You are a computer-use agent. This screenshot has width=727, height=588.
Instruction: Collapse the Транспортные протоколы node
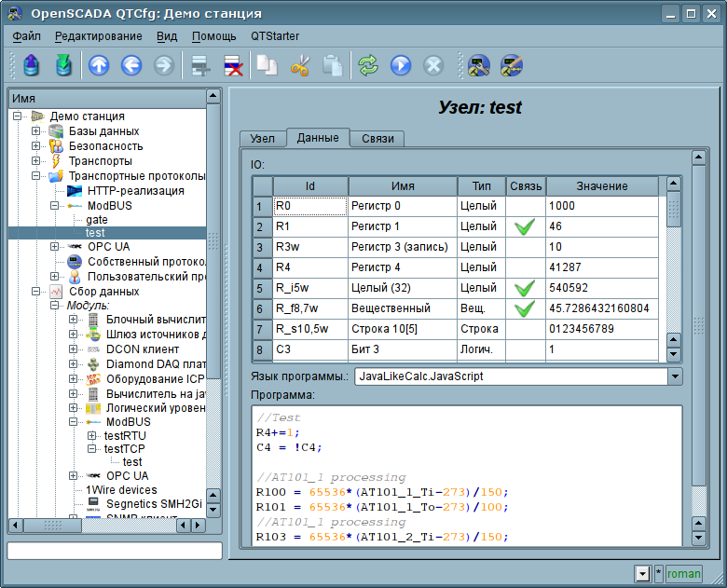tap(35, 176)
